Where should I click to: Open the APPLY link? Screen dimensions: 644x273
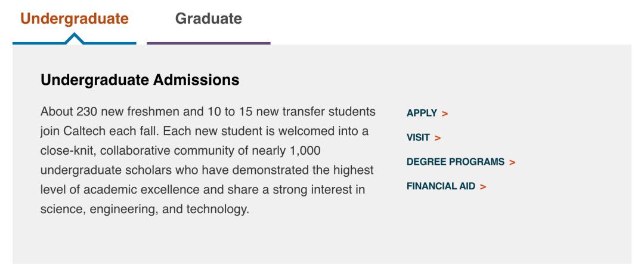[x=422, y=113]
